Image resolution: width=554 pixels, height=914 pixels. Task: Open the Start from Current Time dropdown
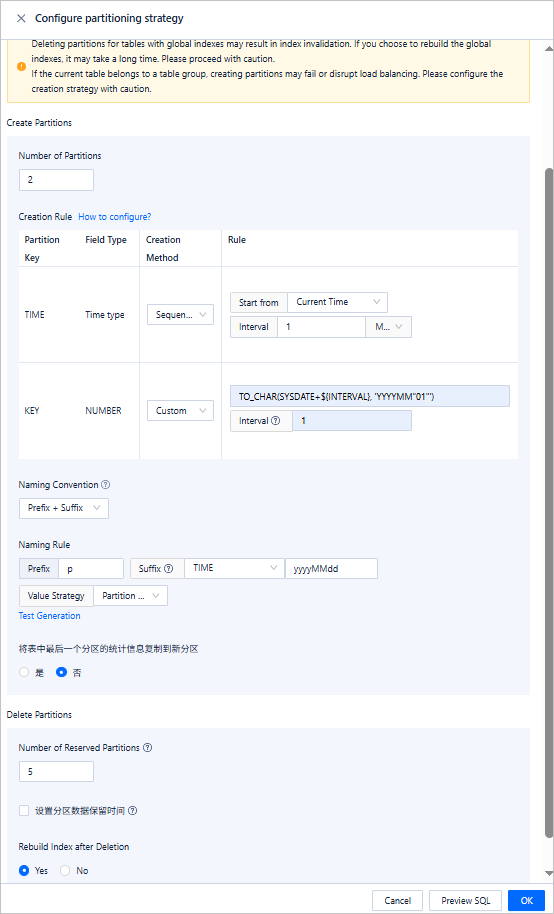(338, 302)
